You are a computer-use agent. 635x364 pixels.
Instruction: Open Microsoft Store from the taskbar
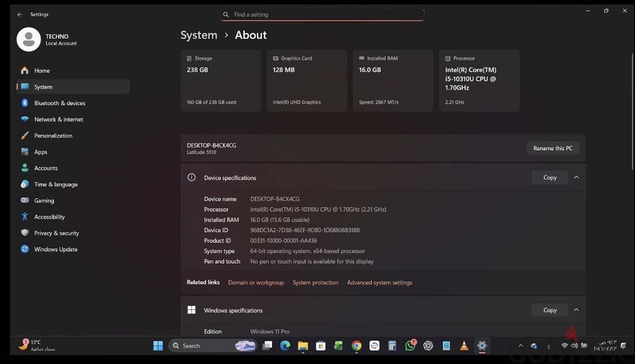321,346
